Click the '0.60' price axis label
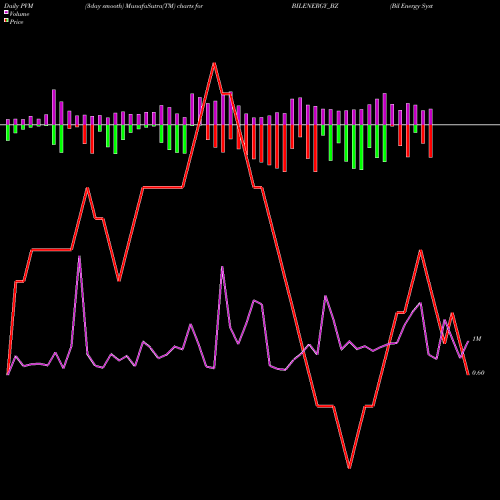500x500 pixels. [x=478, y=373]
